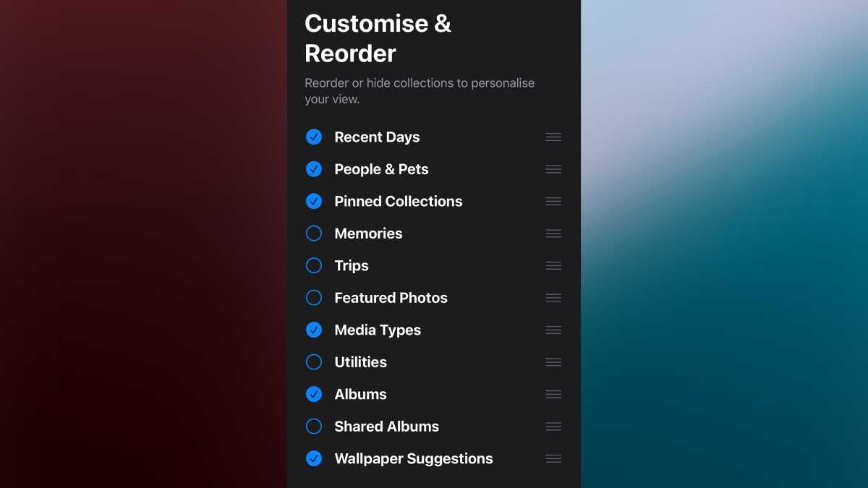Image resolution: width=868 pixels, height=488 pixels.
Task: Click the People & Pets reorder handle
Action: [553, 169]
